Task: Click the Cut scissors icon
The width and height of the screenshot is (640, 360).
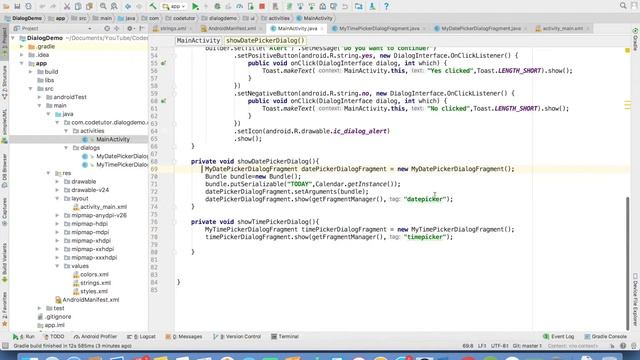Action: pyautogui.click(x=67, y=6)
